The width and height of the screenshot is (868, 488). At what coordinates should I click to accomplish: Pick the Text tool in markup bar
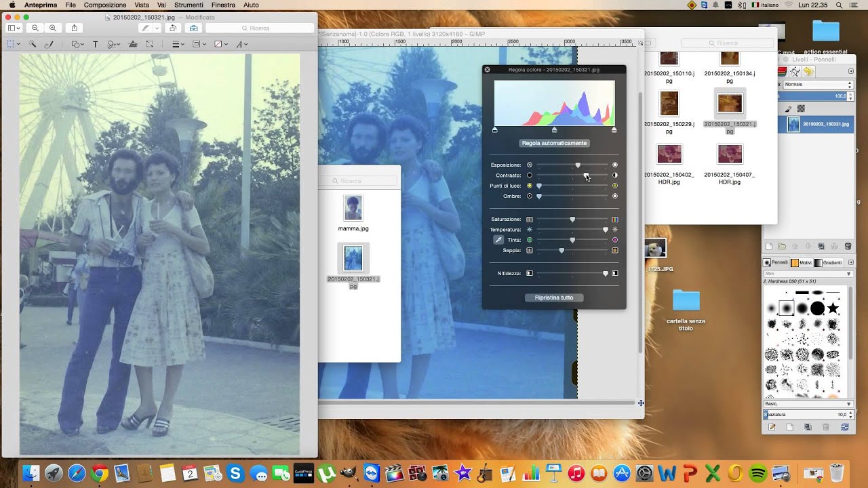click(95, 44)
